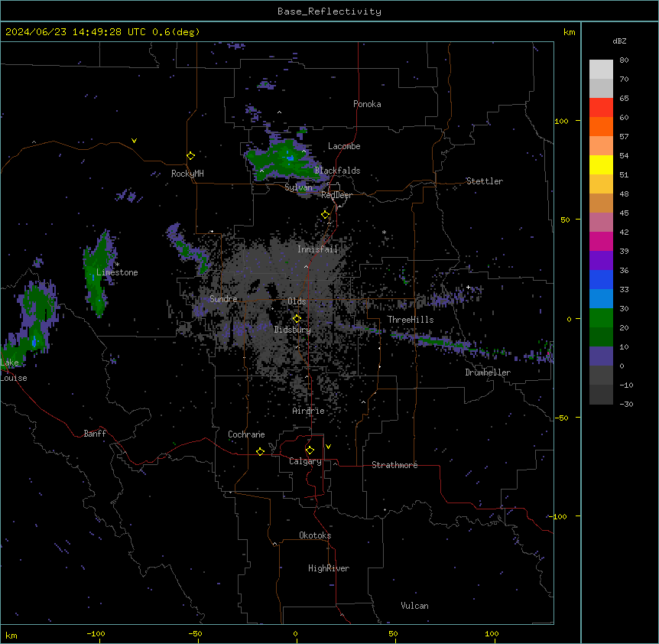Click the RockyMH label

click(x=187, y=174)
